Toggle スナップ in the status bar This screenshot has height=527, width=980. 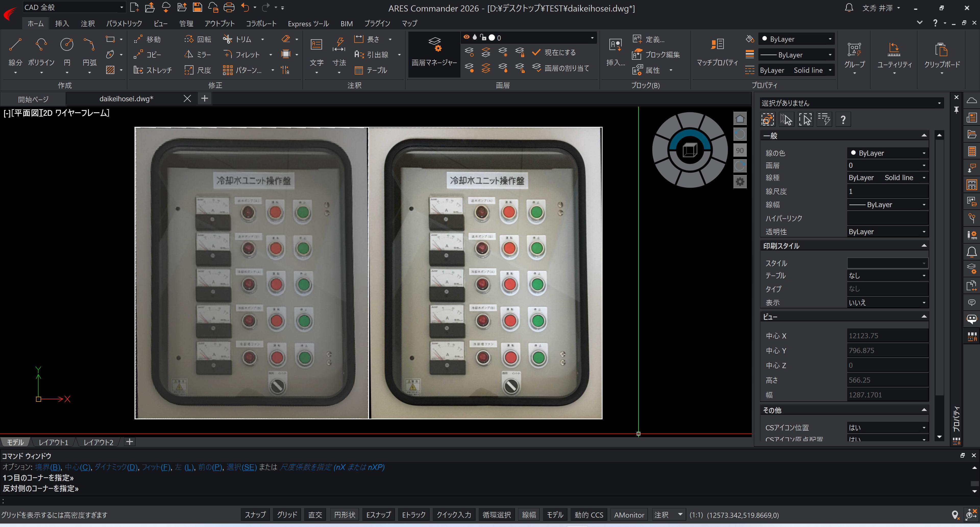point(255,515)
